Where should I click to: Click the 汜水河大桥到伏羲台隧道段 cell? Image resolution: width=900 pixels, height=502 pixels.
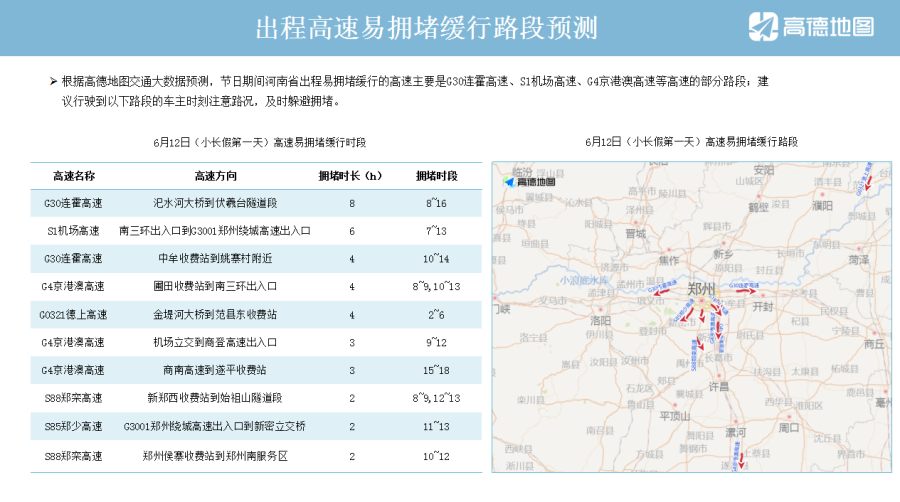[x=215, y=203]
